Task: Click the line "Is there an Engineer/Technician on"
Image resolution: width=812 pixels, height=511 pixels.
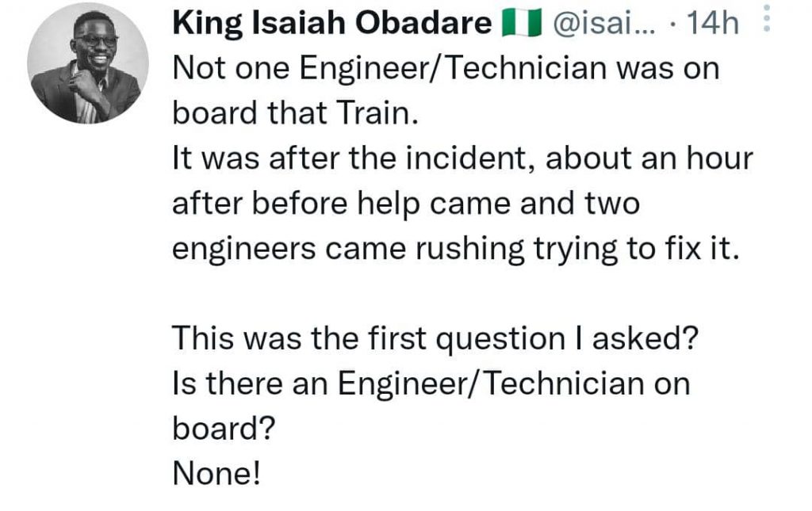Action: (431, 384)
